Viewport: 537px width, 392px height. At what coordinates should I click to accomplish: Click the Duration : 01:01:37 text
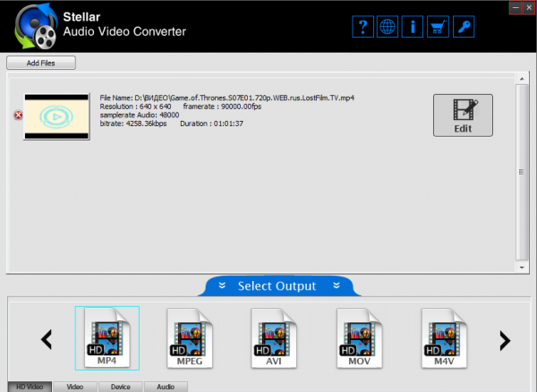(211, 124)
